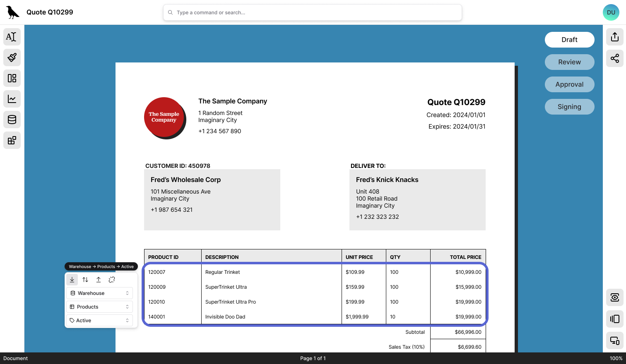Viewport: 626px width, 364px height.
Task: Select the Signing stage
Action: tap(569, 106)
